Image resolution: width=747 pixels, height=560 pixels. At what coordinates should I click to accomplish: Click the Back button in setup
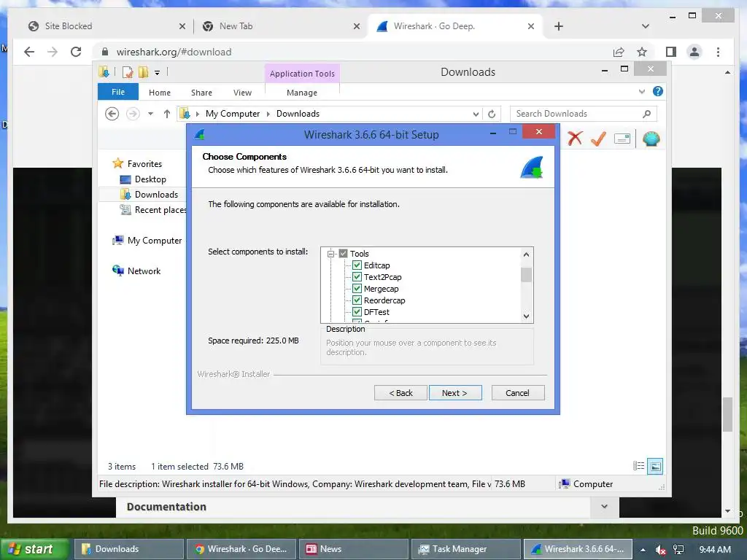[400, 393]
